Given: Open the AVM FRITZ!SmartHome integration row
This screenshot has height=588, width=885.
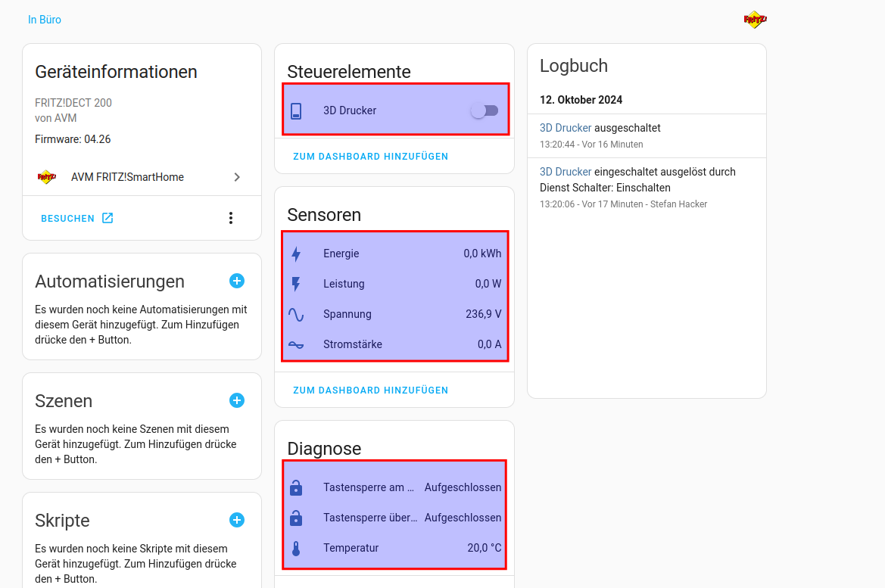Looking at the screenshot, I should (x=127, y=177).
